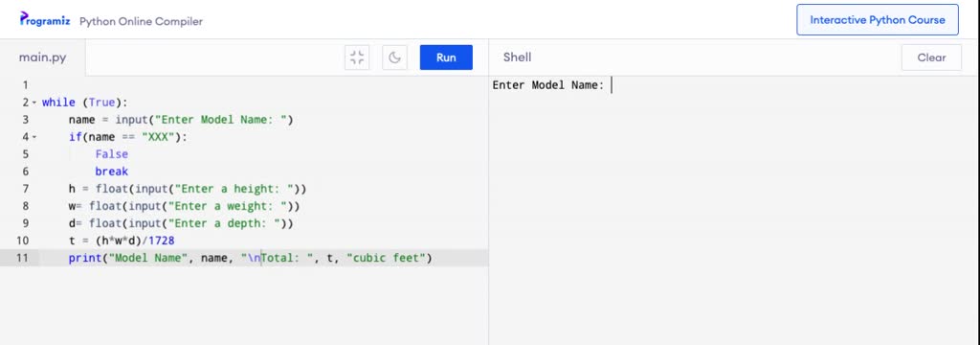Click the Programiz logo
Screen dimensions: 980x345
click(45, 20)
